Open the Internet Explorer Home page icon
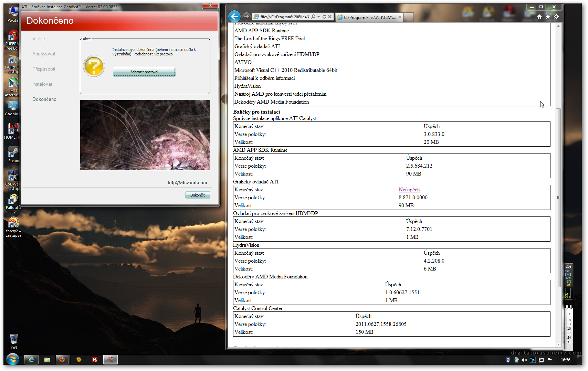 (539, 17)
